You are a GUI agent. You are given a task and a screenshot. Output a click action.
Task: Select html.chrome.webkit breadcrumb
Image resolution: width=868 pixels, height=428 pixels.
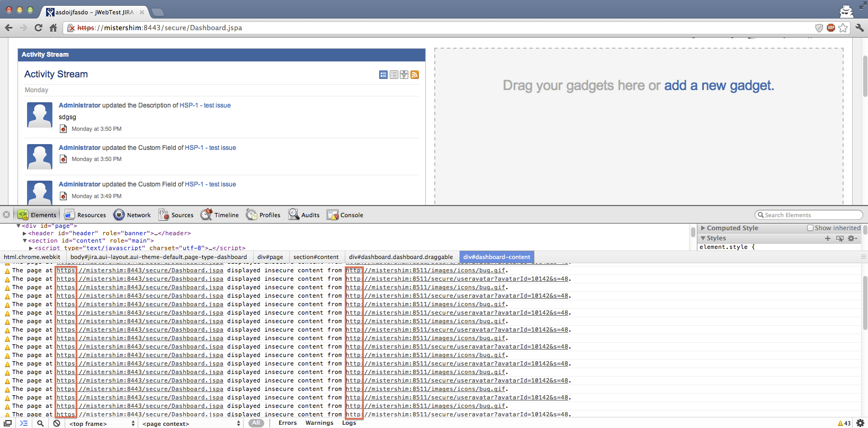32,257
